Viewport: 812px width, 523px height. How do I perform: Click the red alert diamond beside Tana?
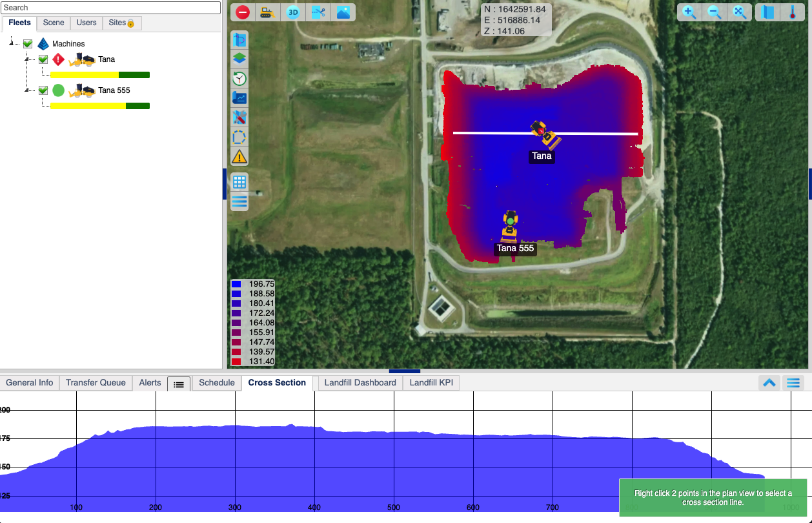59,59
